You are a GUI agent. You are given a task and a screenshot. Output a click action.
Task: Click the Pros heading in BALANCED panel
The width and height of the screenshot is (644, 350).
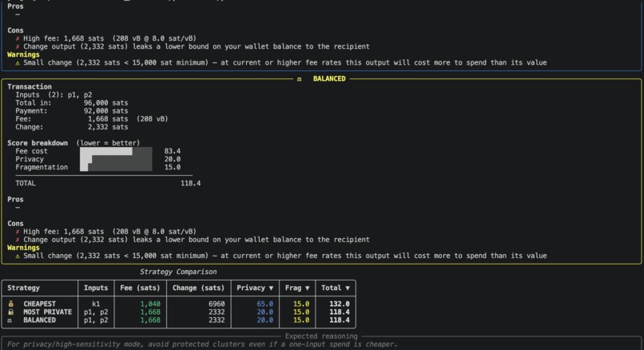[x=15, y=199]
